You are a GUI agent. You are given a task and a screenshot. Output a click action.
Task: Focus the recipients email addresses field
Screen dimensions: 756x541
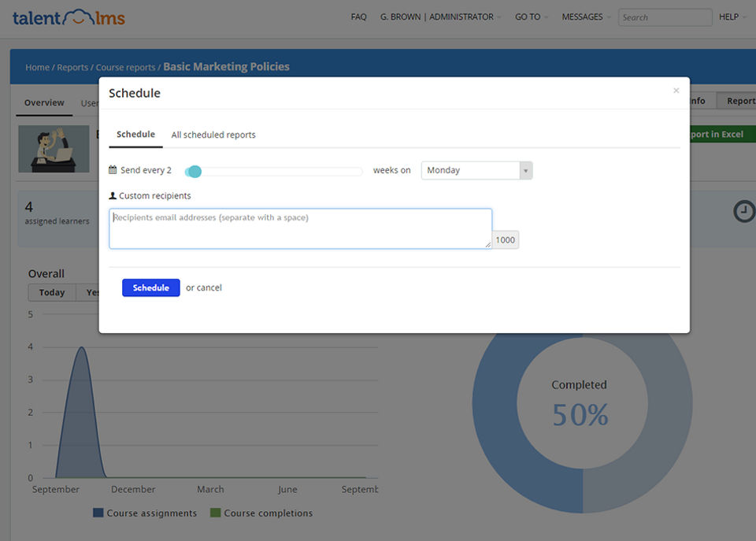click(x=300, y=228)
